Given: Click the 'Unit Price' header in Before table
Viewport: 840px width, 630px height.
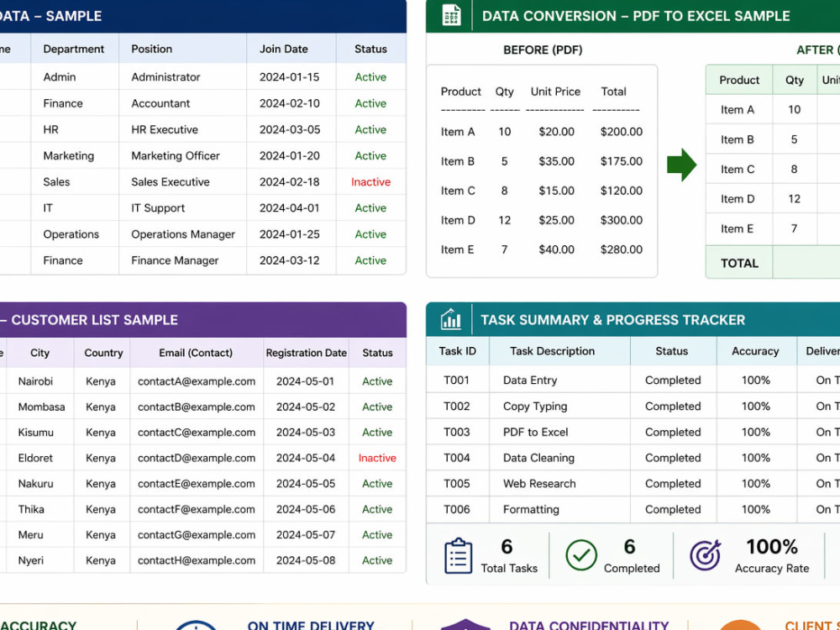Looking at the screenshot, I should click(x=555, y=92).
